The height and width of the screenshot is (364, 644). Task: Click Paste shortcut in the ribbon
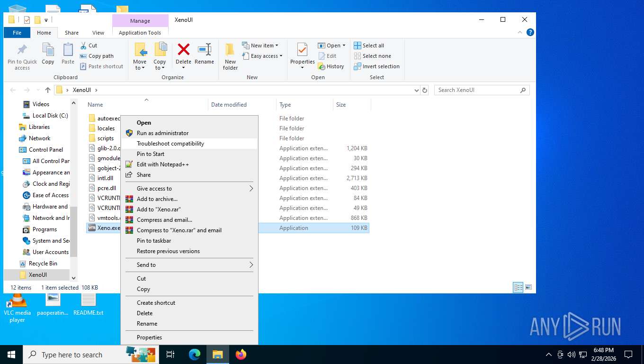click(101, 66)
